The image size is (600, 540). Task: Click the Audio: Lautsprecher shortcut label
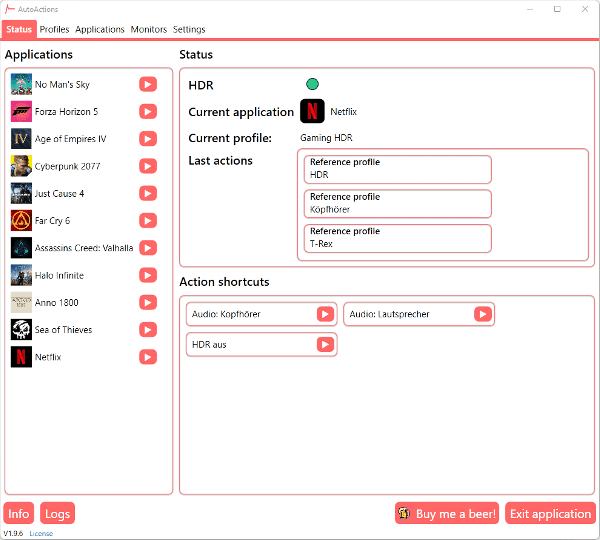[389, 314]
